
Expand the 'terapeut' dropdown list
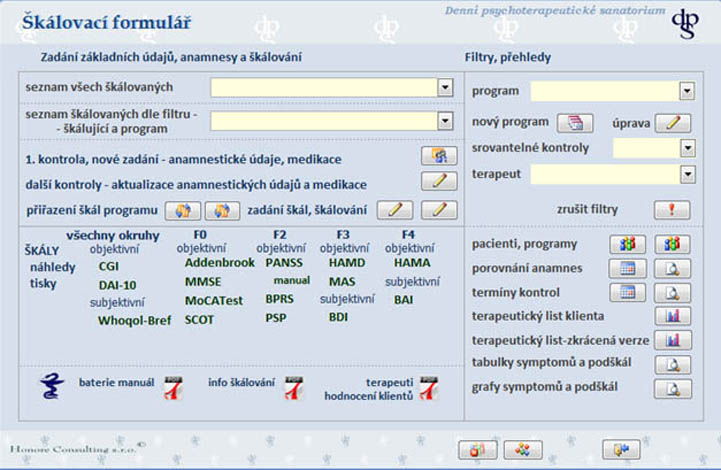click(x=686, y=175)
